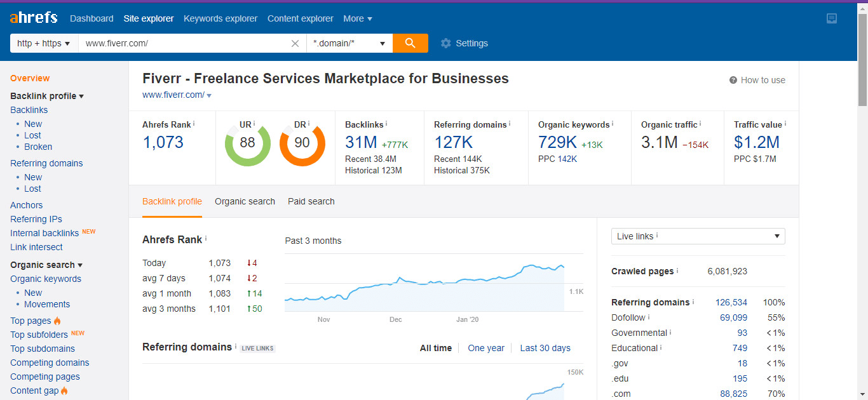The height and width of the screenshot is (400, 868).
Task: Open the 'Live links' dropdown
Action: pyautogui.click(x=698, y=236)
